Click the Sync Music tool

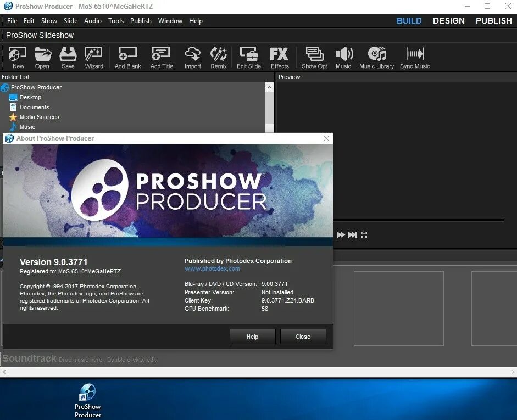pos(415,58)
